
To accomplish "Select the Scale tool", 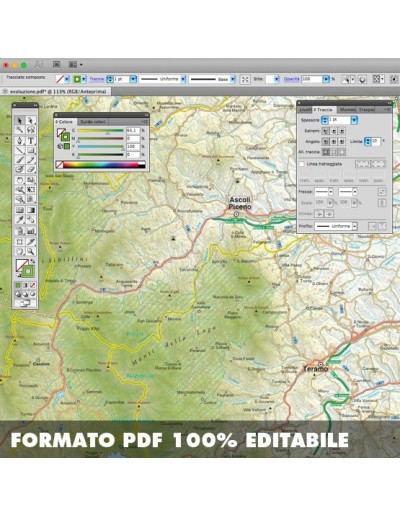I will point(31,180).
